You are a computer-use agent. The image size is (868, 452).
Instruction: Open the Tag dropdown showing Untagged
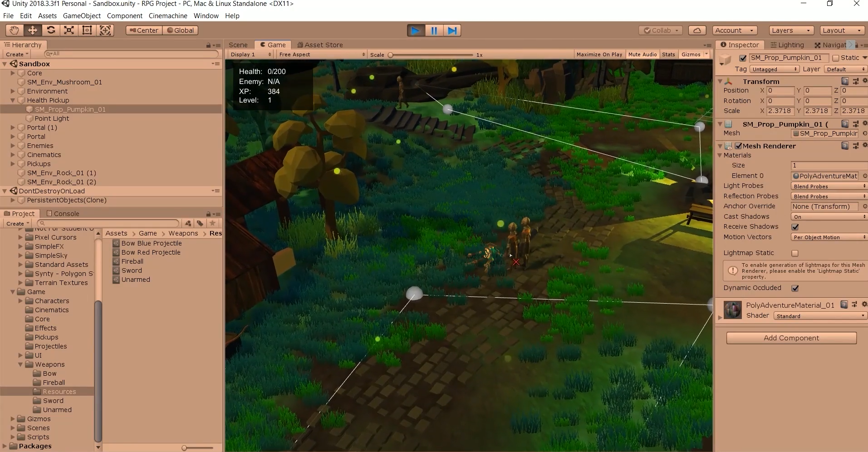[775, 69]
